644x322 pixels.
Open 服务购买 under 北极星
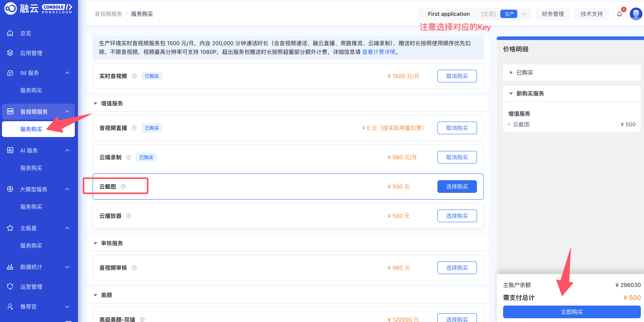[31, 245]
